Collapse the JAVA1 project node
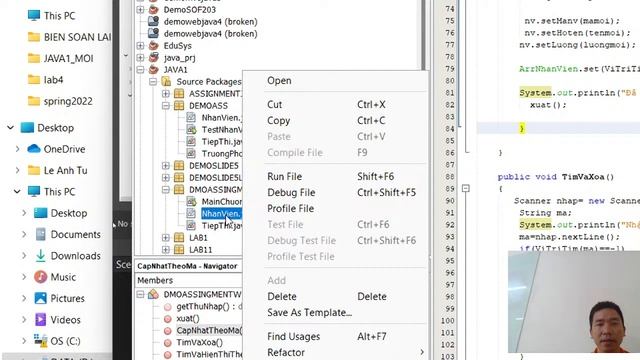This screenshot has width=640, height=360. [x=140, y=69]
